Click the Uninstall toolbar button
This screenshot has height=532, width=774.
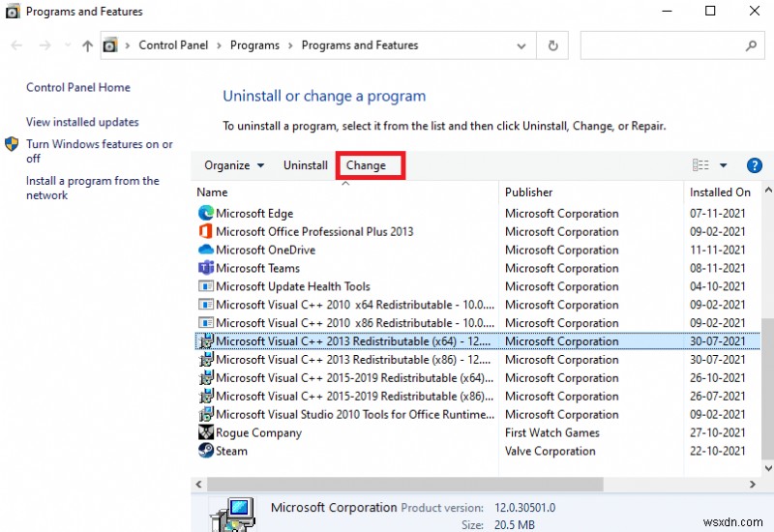click(x=306, y=165)
